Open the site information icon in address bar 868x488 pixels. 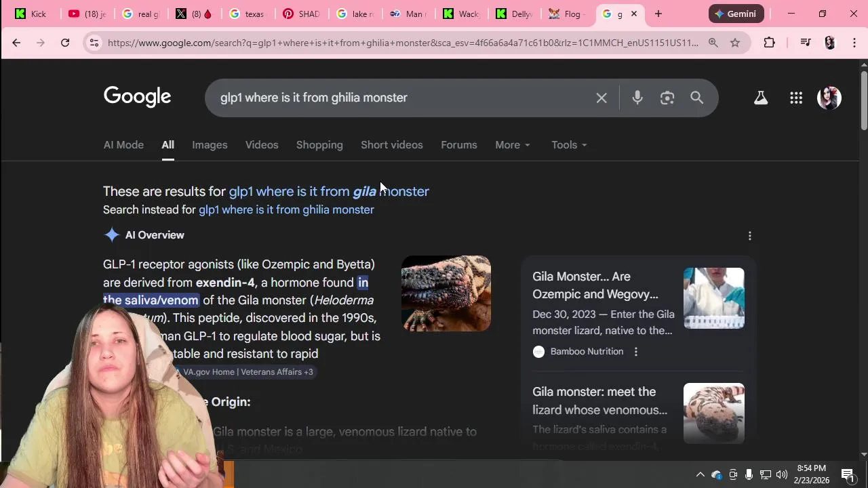pyautogui.click(x=94, y=43)
